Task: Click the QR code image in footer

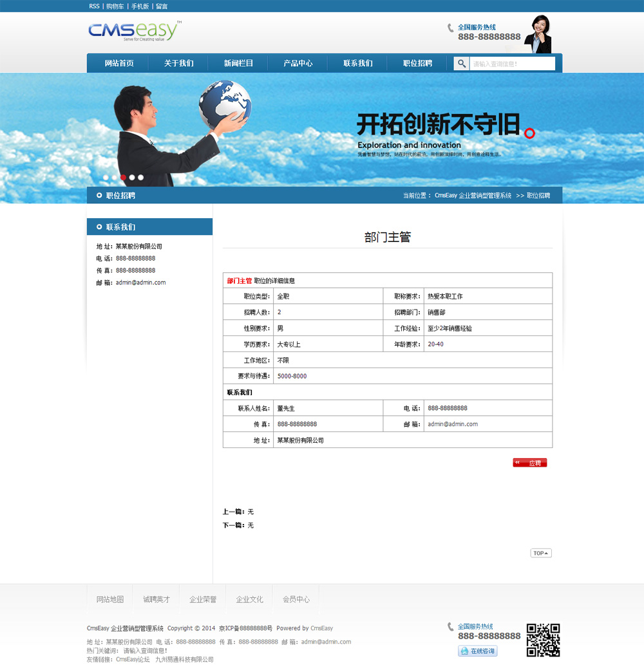Action: pos(543,640)
